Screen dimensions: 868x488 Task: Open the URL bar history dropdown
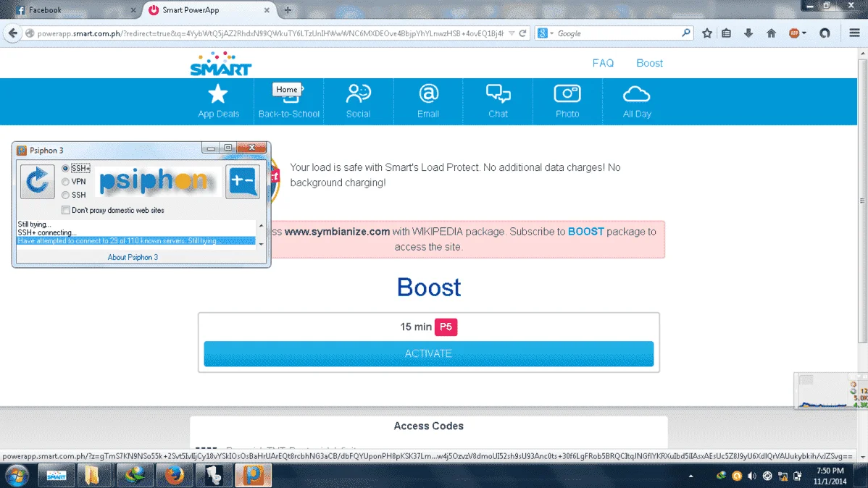coord(512,33)
